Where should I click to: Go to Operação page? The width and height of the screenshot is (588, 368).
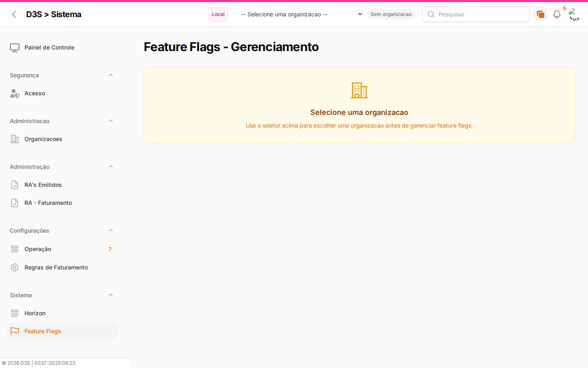(x=62, y=249)
